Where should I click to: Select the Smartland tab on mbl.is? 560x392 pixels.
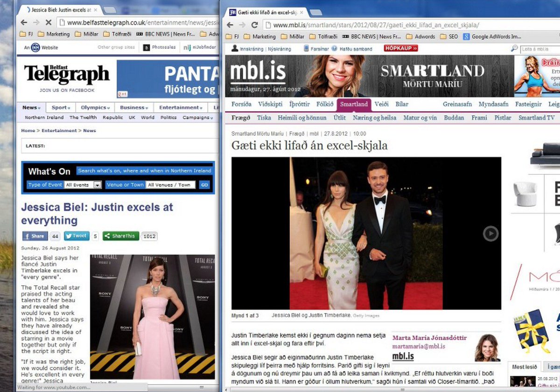click(354, 104)
